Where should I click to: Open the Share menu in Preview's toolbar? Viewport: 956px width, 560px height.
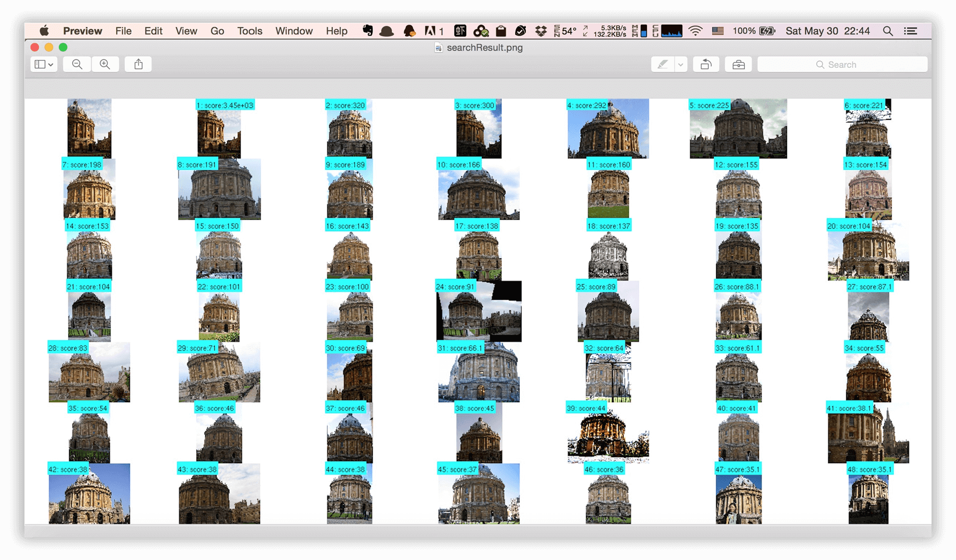click(138, 64)
